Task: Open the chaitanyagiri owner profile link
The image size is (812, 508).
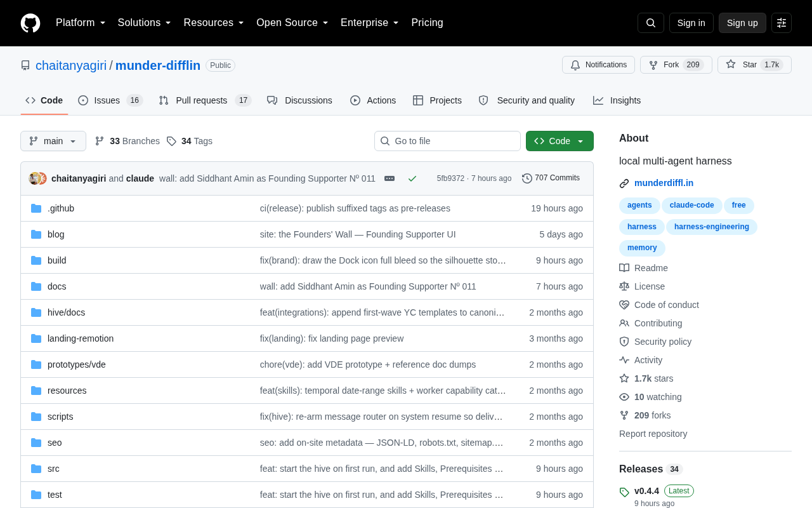Action: 71,65
